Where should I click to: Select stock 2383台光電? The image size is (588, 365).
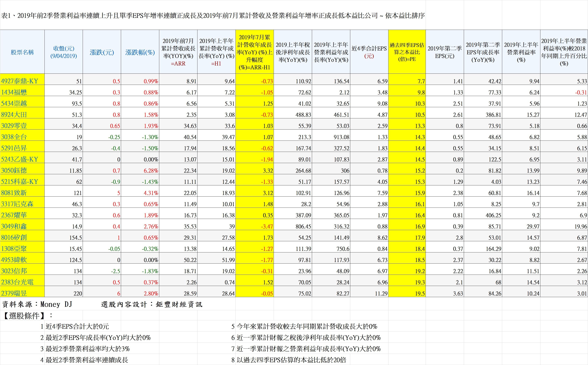click(22, 282)
